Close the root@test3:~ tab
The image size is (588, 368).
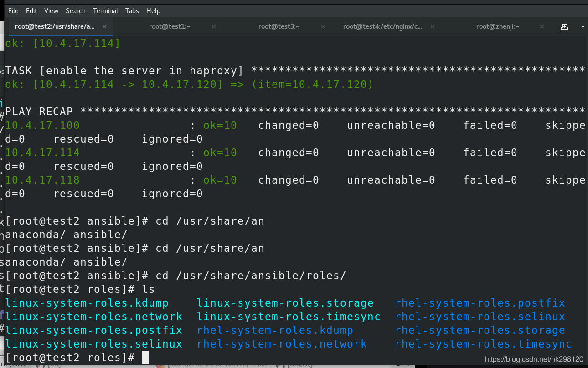[x=323, y=26]
